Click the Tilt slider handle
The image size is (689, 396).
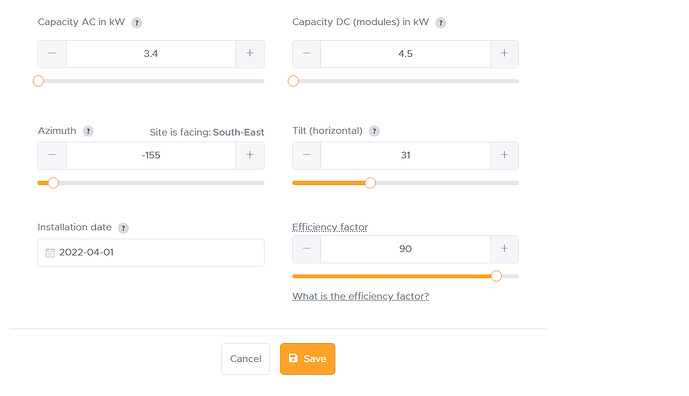pos(370,183)
